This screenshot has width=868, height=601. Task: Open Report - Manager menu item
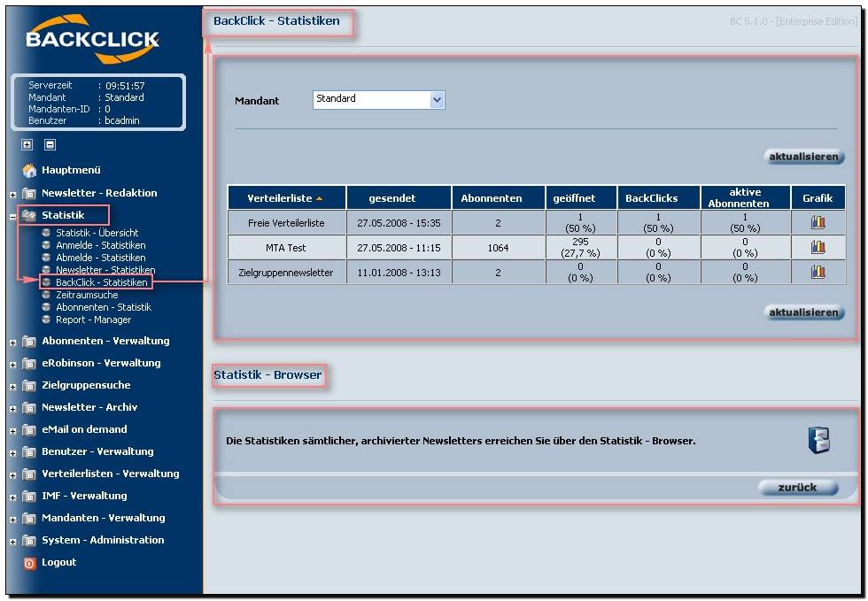(94, 320)
